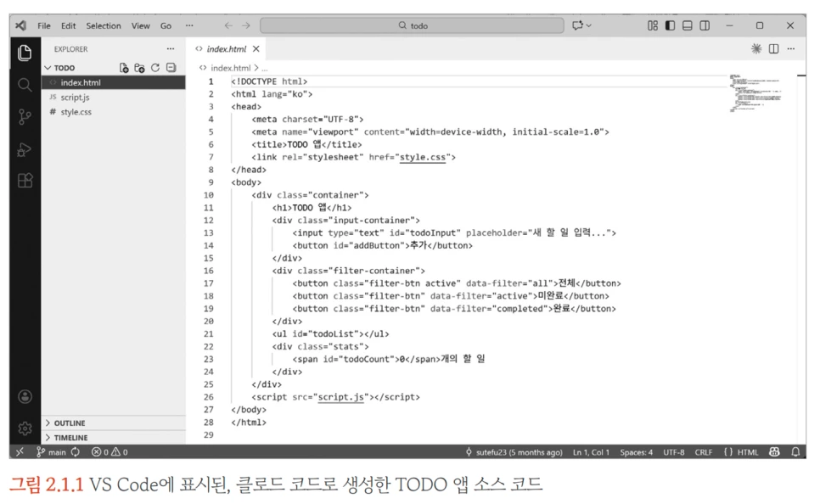Viewport: 820px width, 504px height.
Task: Change the CRLF line ending setting
Action: pyautogui.click(x=703, y=452)
